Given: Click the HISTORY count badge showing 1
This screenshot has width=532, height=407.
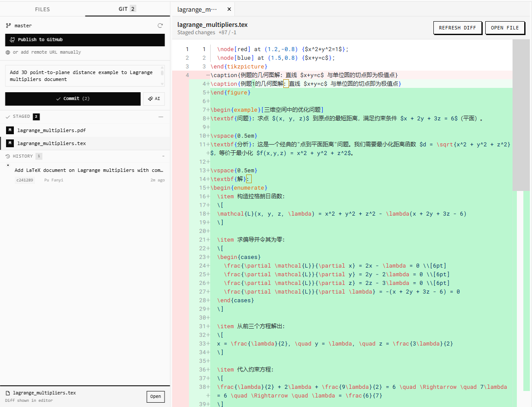Looking at the screenshot, I should 39,156.
